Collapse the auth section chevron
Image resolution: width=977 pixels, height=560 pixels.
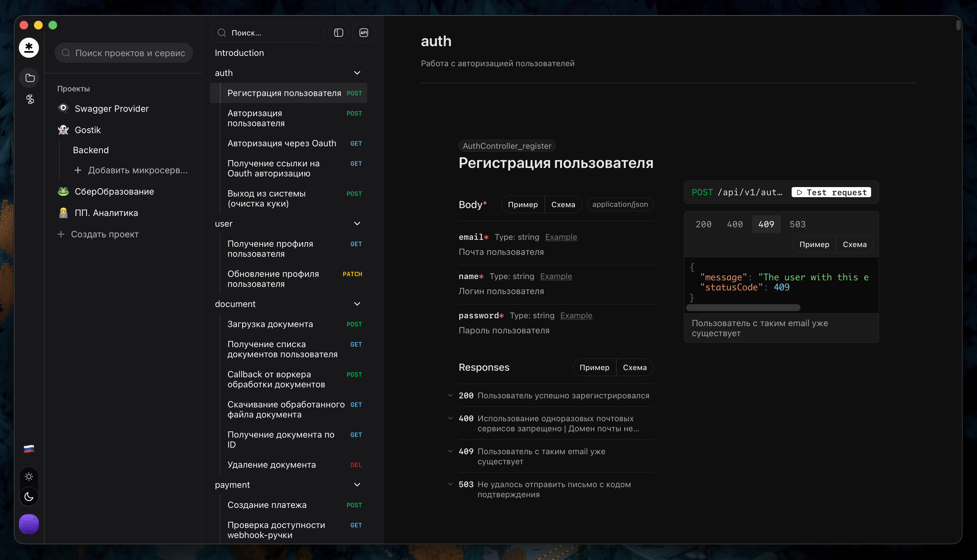(357, 73)
